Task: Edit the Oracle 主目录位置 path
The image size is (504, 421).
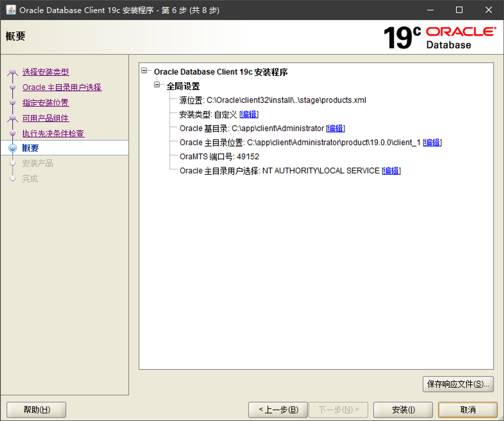Action: tap(432, 143)
